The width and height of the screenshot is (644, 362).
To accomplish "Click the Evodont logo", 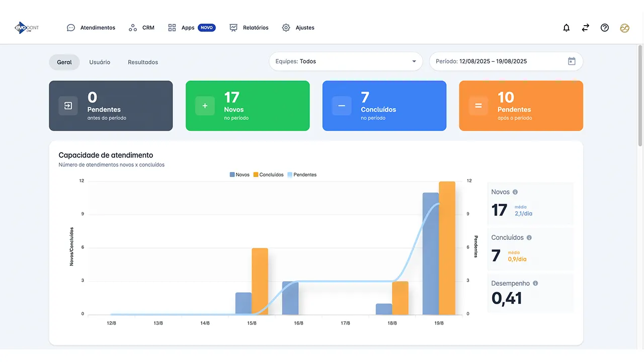I will click(27, 28).
